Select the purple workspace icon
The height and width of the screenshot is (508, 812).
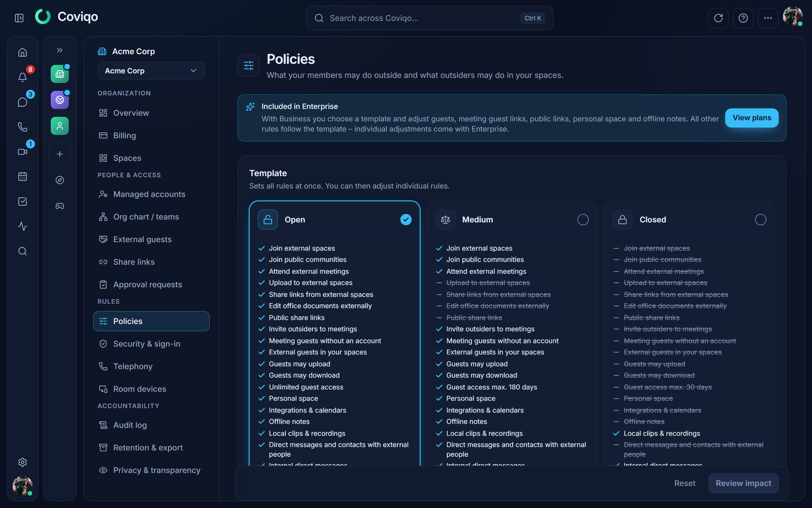click(60, 100)
